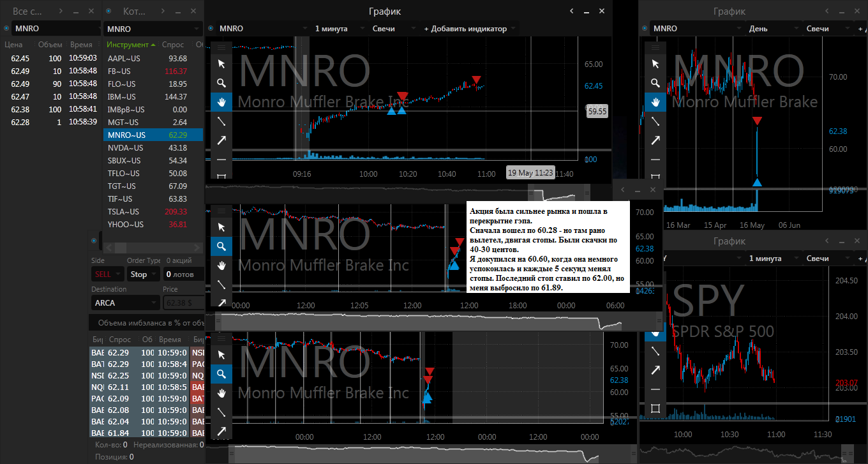Screen dimensions: 868x464
Task: Select the zoom magnifier tool in top chart
Action: 221,83
